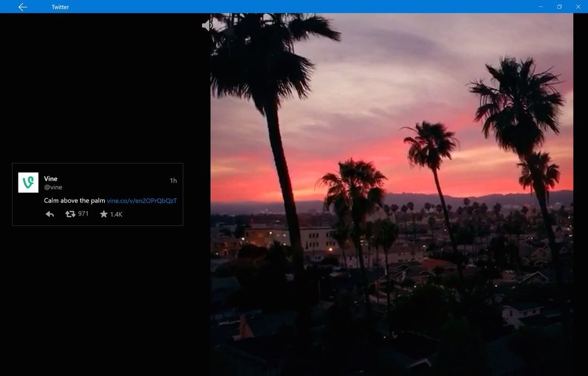Select the tweet card Calm above the palm
Viewport: 588px width, 376px height.
point(97,195)
